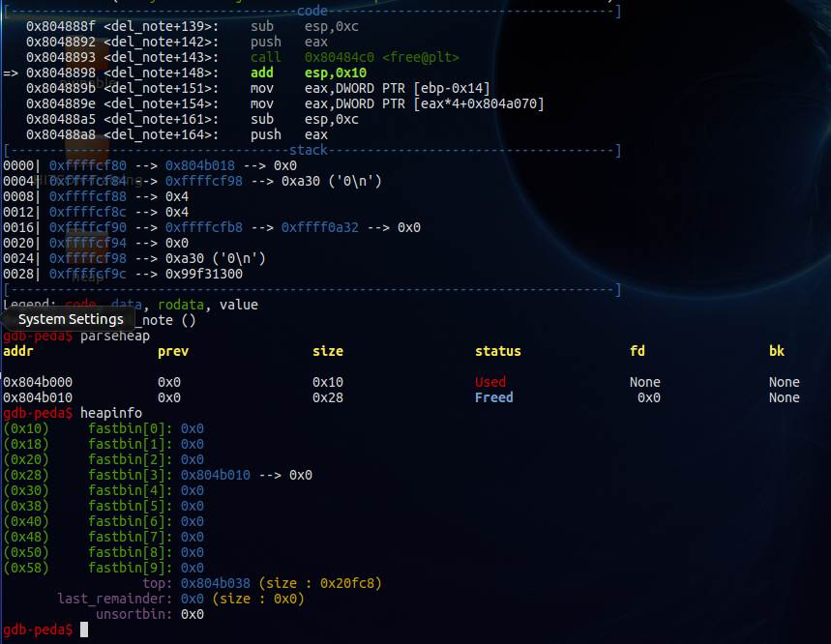Click stack value 0x99f31300 at offset 0028
The height and width of the screenshot is (644, 831).
tap(204, 274)
